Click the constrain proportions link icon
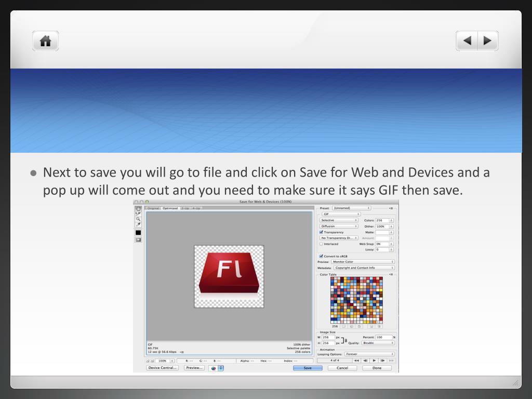This screenshot has width=532, height=399. pos(345,340)
